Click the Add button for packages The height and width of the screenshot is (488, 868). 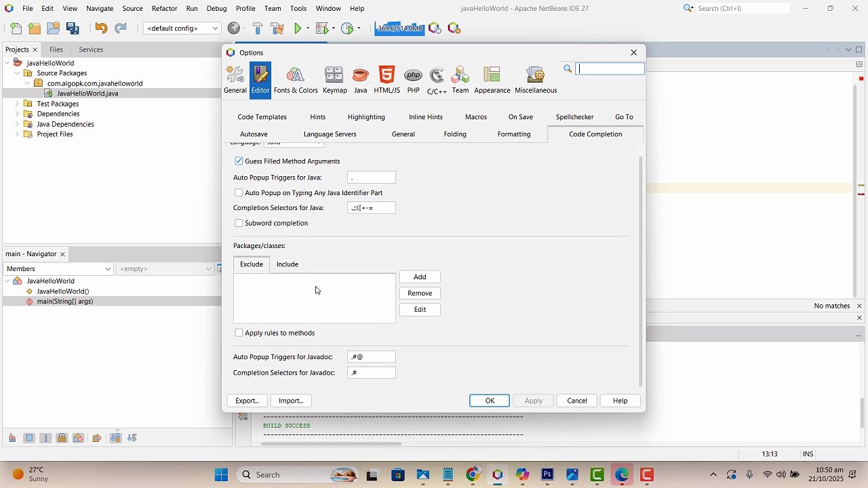pos(420,277)
